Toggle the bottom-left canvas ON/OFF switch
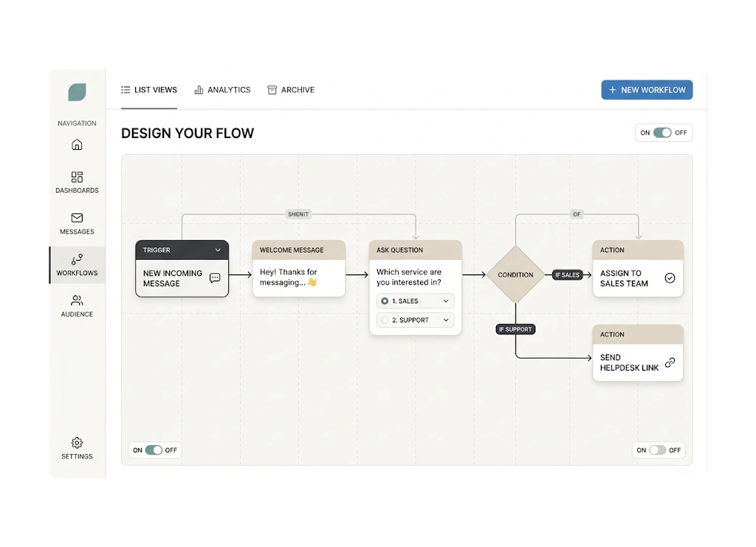756x547 pixels. (x=154, y=450)
